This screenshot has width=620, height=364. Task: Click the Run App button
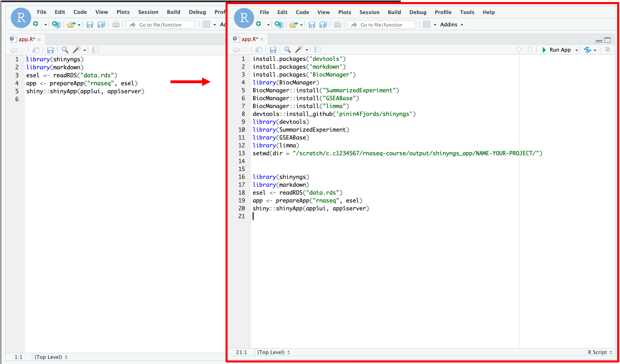557,50
